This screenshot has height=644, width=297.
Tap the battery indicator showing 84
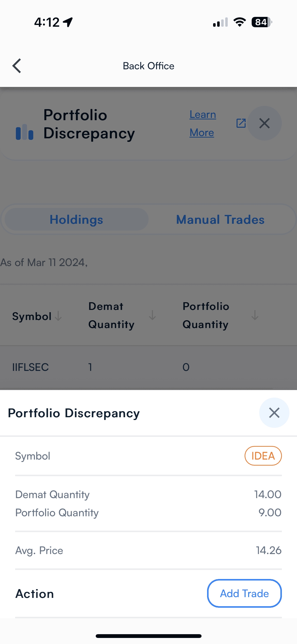pyautogui.click(x=261, y=22)
